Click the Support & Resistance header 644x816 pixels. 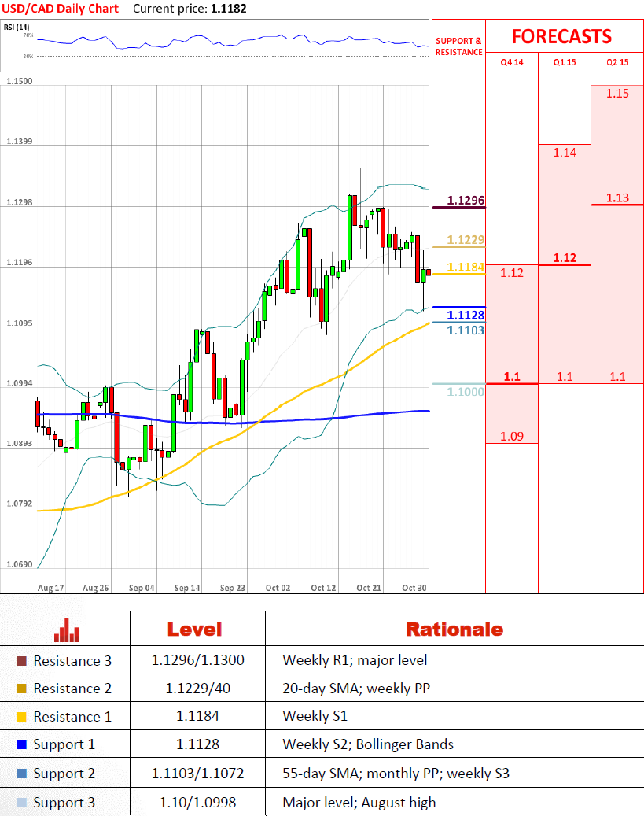tap(458, 46)
